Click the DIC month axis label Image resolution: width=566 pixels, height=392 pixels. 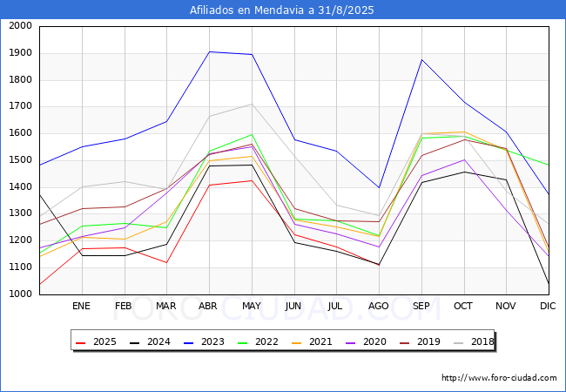548,306
